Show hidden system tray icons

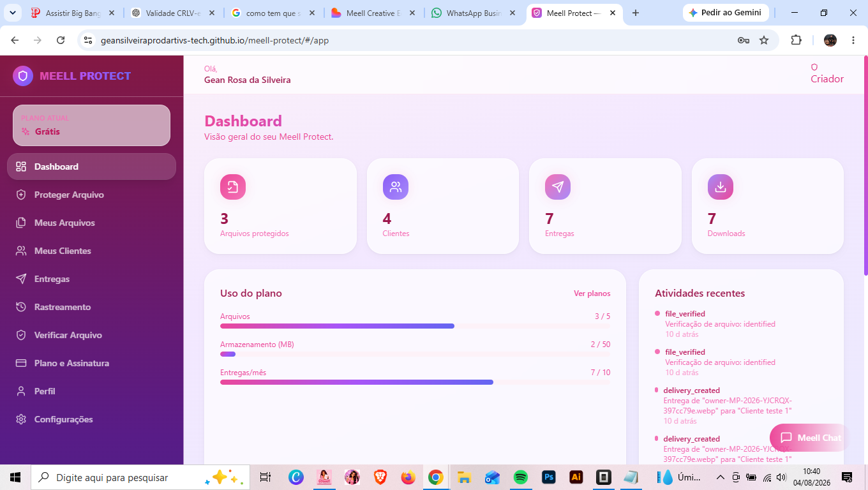pyautogui.click(x=720, y=477)
